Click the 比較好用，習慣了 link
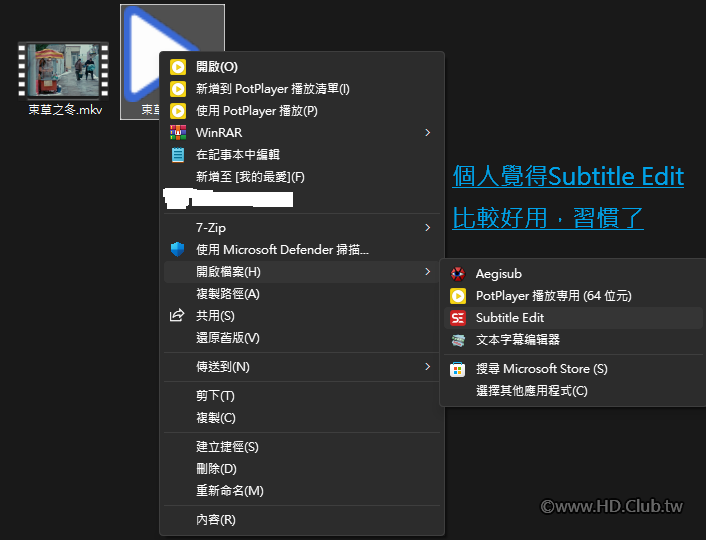 [x=548, y=218]
